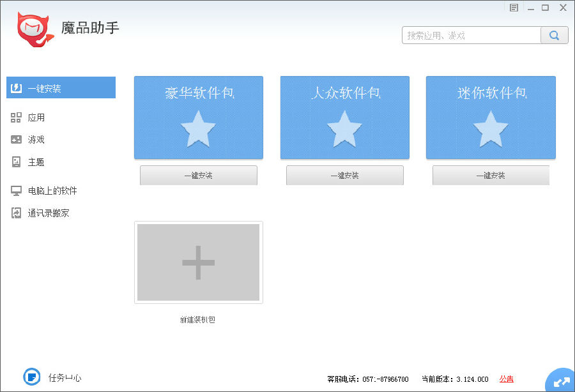Image resolution: width=575 pixels, height=392 pixels.
Task: Click the 主题 picture icon
Action: pyautogui.click(x=16, y=162)
